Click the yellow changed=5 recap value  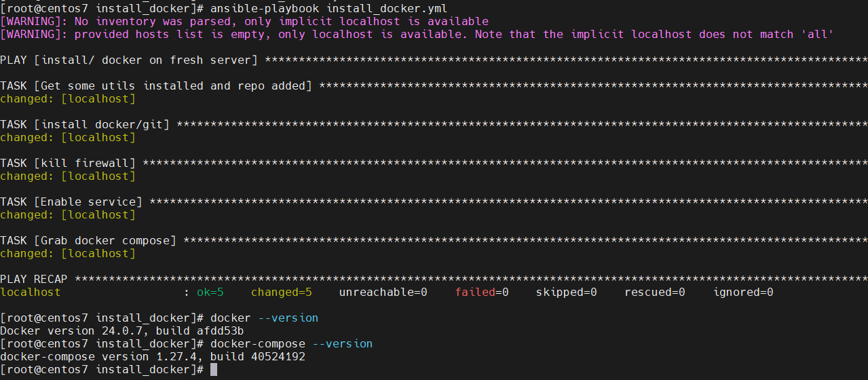coord(282,292)
